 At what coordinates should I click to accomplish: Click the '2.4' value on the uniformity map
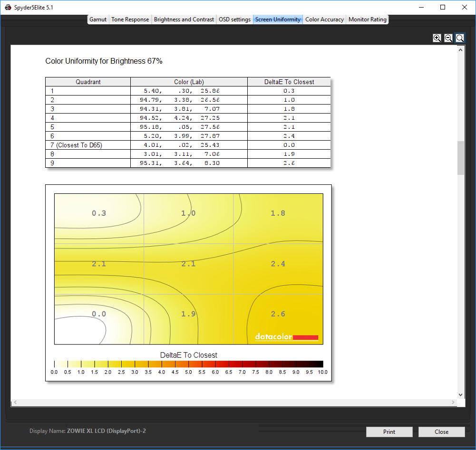click(278, 264)
